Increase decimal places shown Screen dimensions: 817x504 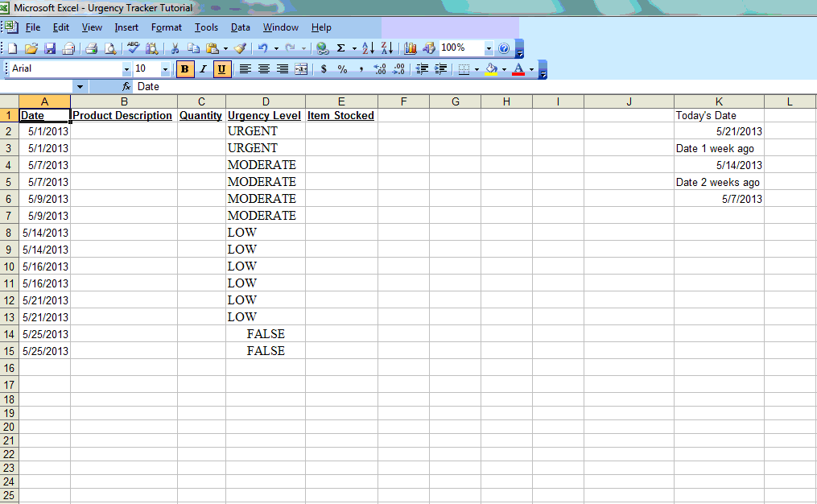(x=379, y=69)
